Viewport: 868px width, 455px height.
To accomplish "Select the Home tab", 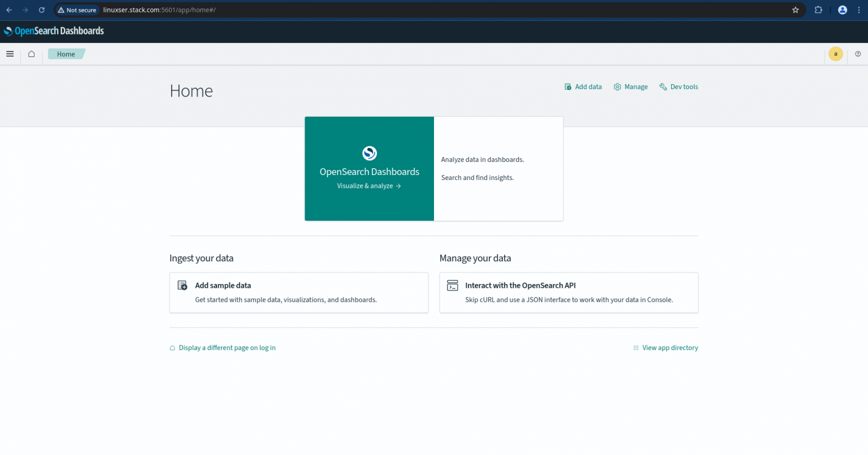I will click(66, 54).
